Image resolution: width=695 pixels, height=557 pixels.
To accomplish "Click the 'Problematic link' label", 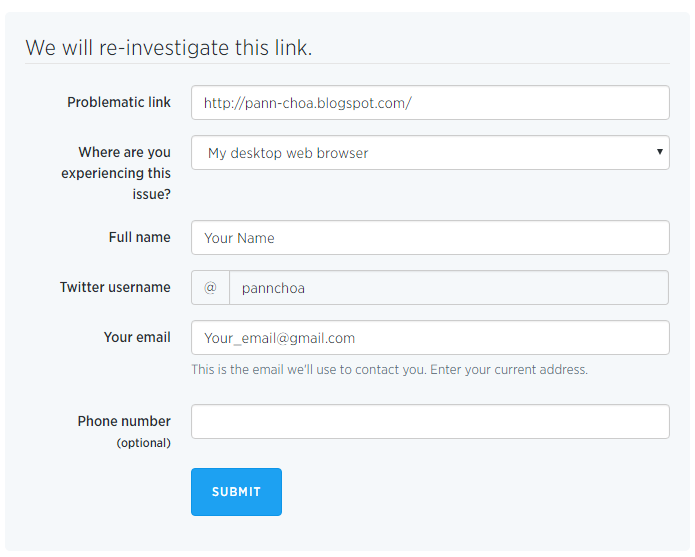I will click(119, 102).
